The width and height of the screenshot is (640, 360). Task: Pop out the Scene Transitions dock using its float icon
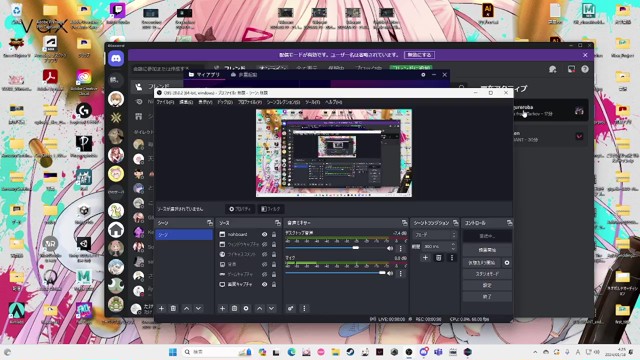(456, 223)
